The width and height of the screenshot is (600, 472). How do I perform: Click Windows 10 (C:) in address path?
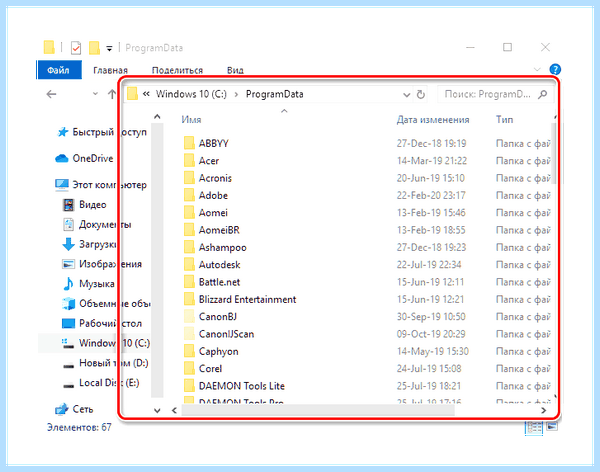tap(191, 94)
